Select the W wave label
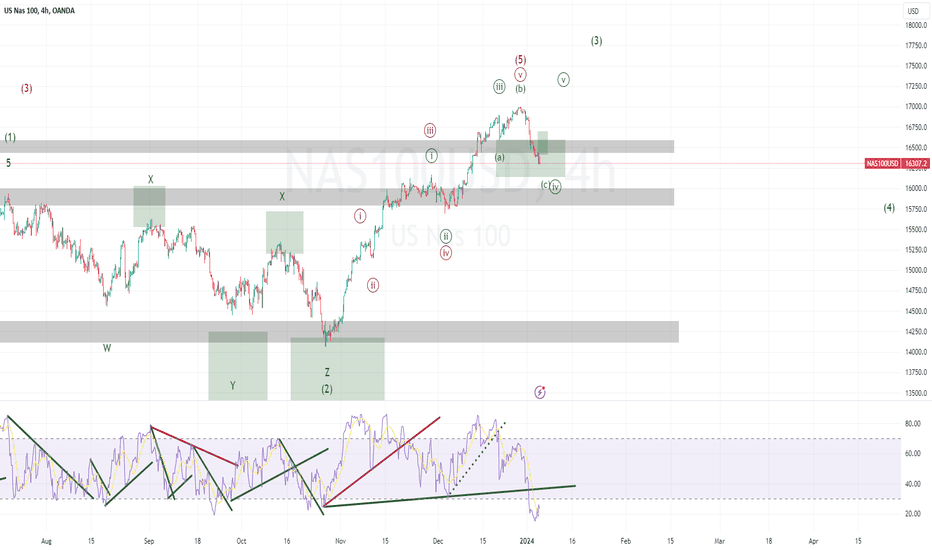 107,348
